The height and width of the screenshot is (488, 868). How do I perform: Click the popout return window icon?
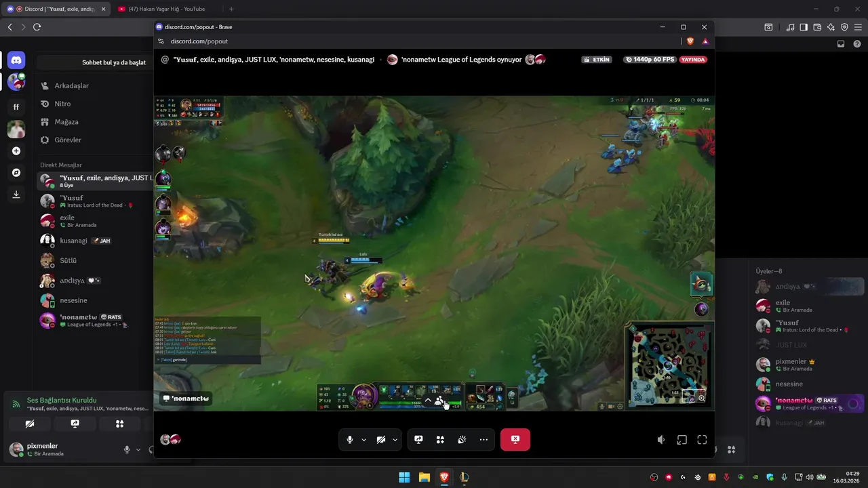pos(682,440)
